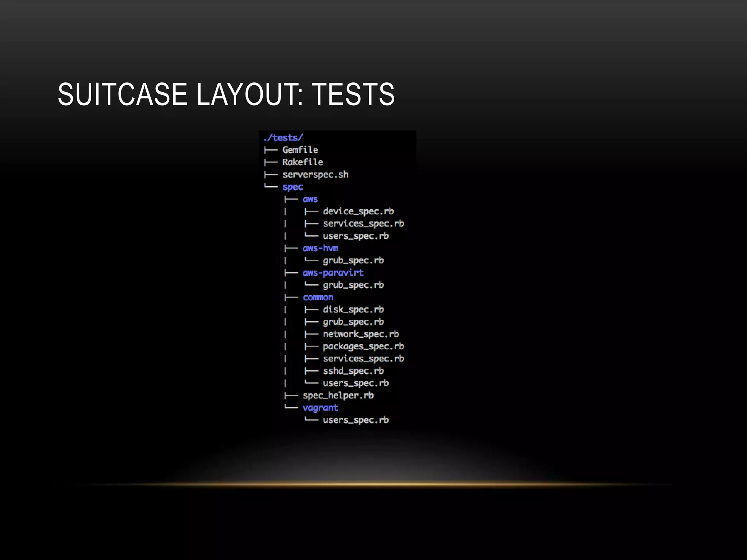Click the 'disk_spec.rb' file
747x560 pixels.
[353, 310]
